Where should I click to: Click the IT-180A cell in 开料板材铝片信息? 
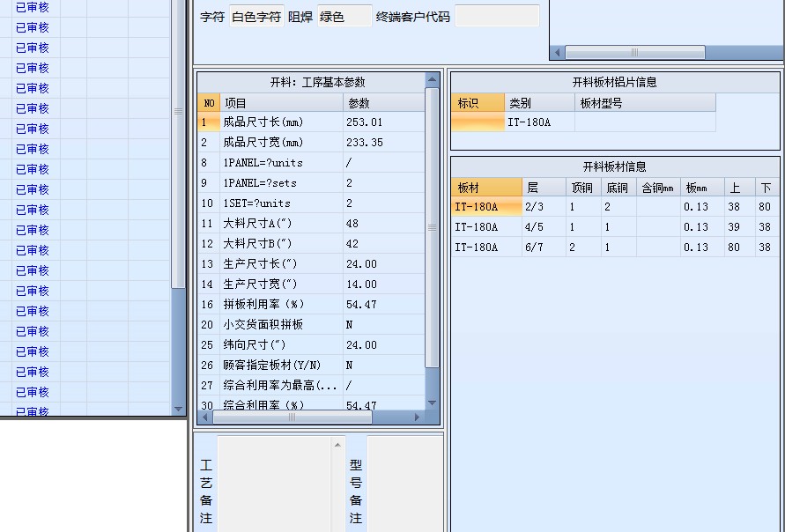coord(540,122)
